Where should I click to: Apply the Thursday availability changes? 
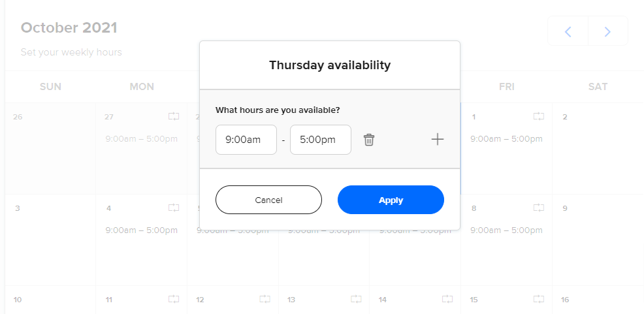391,200
